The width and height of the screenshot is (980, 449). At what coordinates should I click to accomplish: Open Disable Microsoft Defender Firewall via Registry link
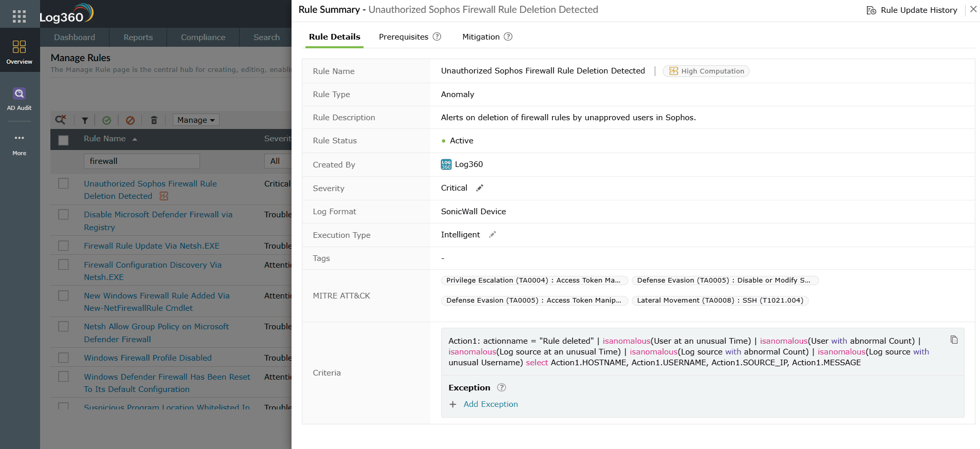point(158,221)
